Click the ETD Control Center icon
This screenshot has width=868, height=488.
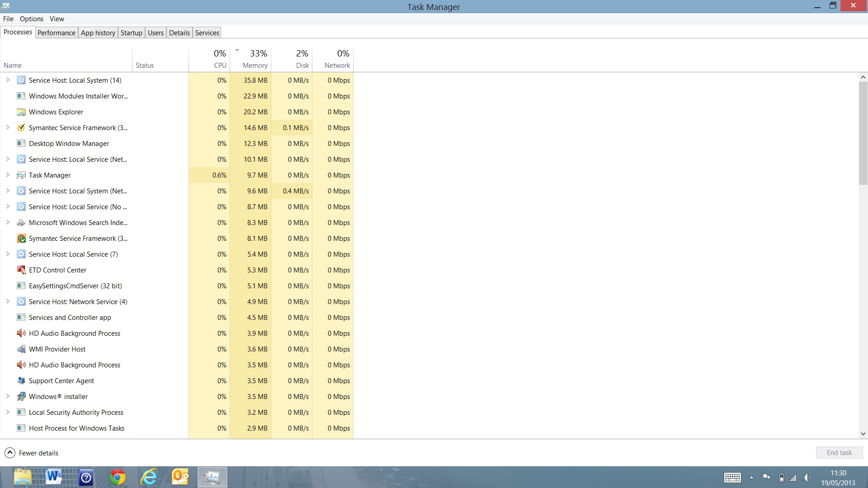tap(21, 270)
